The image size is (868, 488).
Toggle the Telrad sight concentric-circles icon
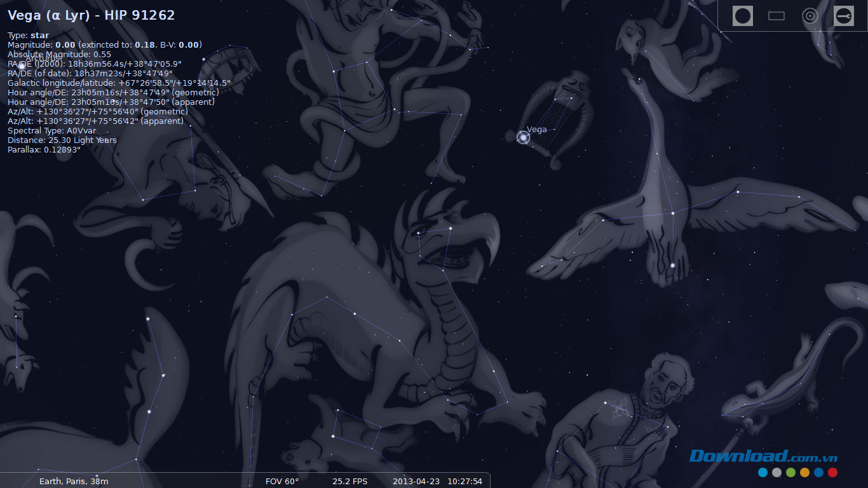810,16
